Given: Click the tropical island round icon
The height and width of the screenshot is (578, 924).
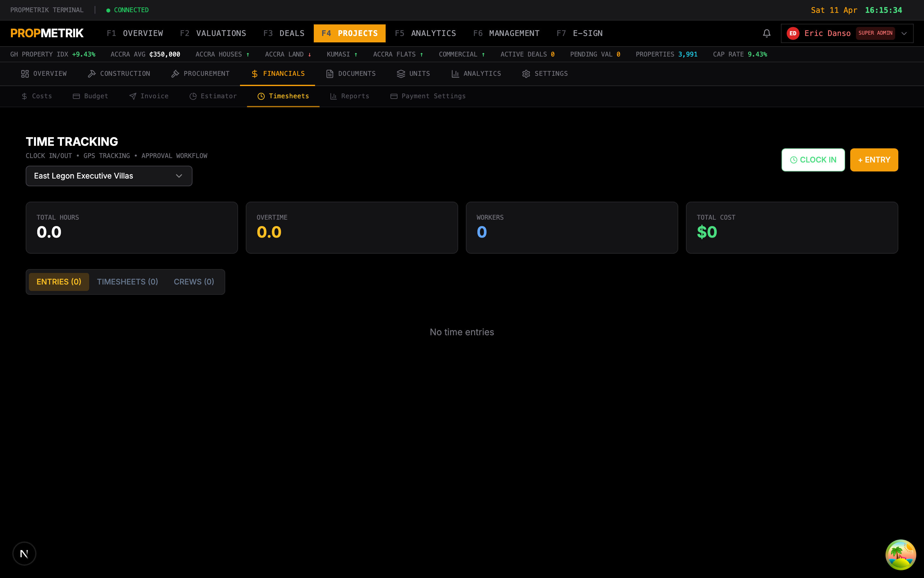Looking at the screenshot, I should [900, 554].
